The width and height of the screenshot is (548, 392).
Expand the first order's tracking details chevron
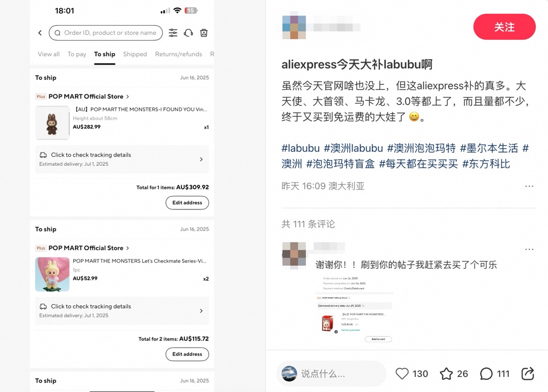click(x=201, y=159)
